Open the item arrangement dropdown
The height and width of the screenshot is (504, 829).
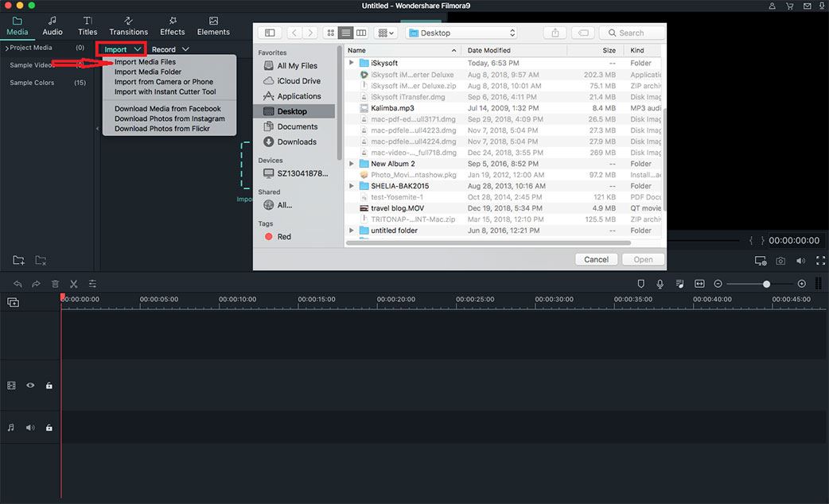[387, 33]
